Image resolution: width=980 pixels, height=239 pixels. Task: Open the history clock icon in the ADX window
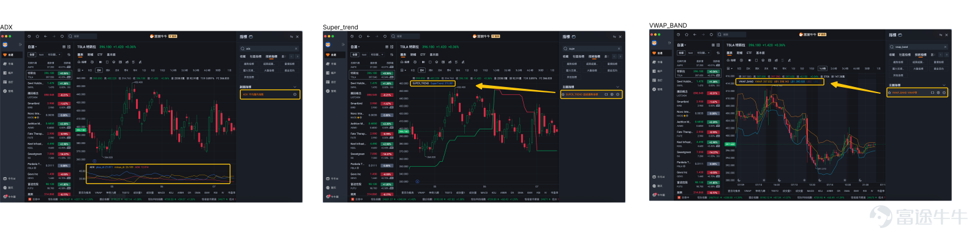click(x=29, y=36)
